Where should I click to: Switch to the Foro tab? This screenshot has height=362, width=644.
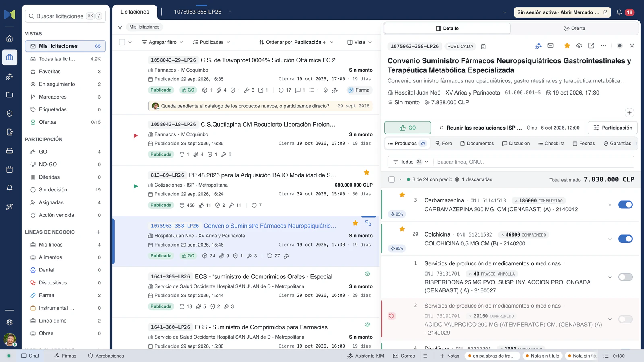(444, 143)
